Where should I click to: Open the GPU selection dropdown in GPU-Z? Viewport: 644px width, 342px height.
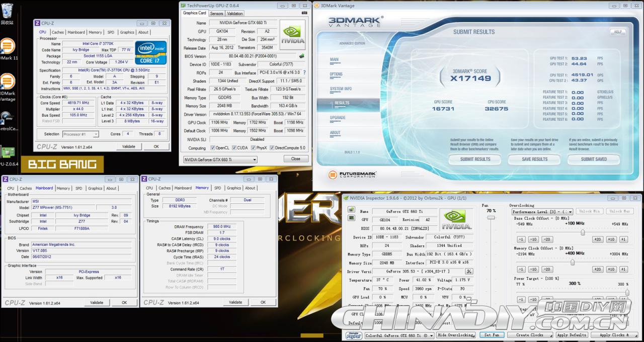pyautogui.click(x=219, y=159)
